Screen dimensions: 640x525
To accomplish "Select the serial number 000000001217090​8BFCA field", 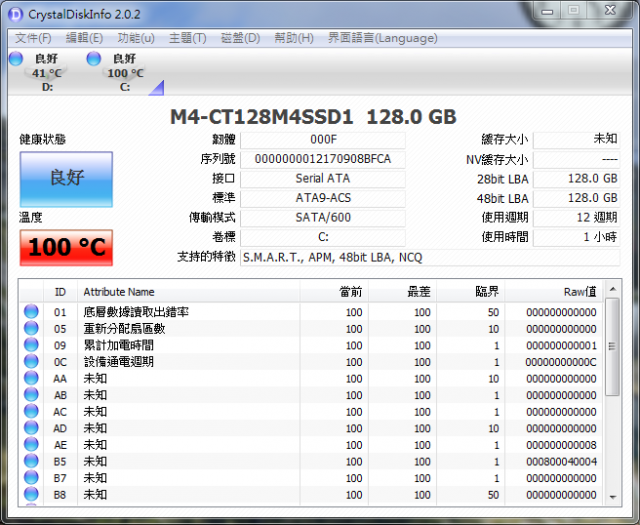I will (x=323, y=159).
